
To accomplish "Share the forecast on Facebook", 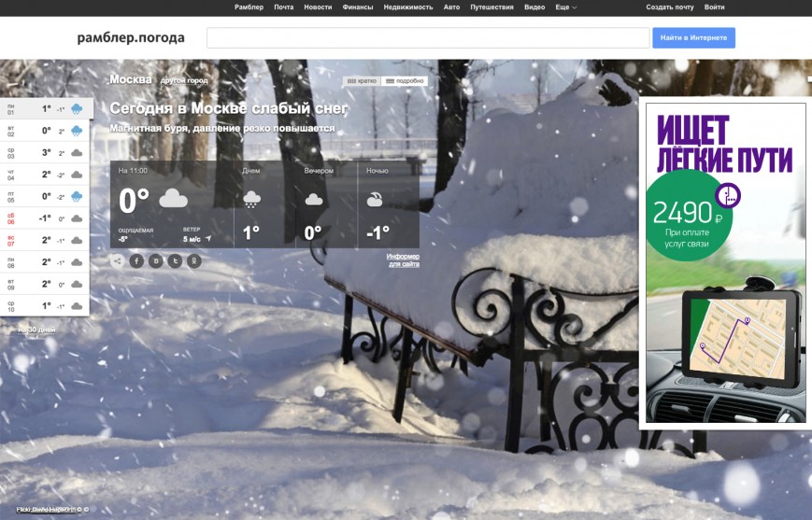I will pos(136,260).
